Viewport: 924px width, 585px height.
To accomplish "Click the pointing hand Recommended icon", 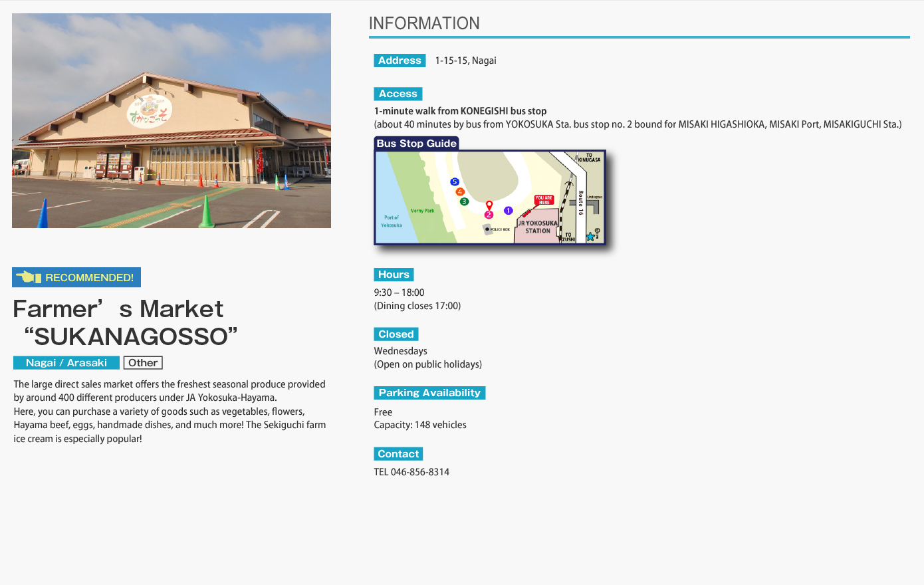I will tap(28, 277).
